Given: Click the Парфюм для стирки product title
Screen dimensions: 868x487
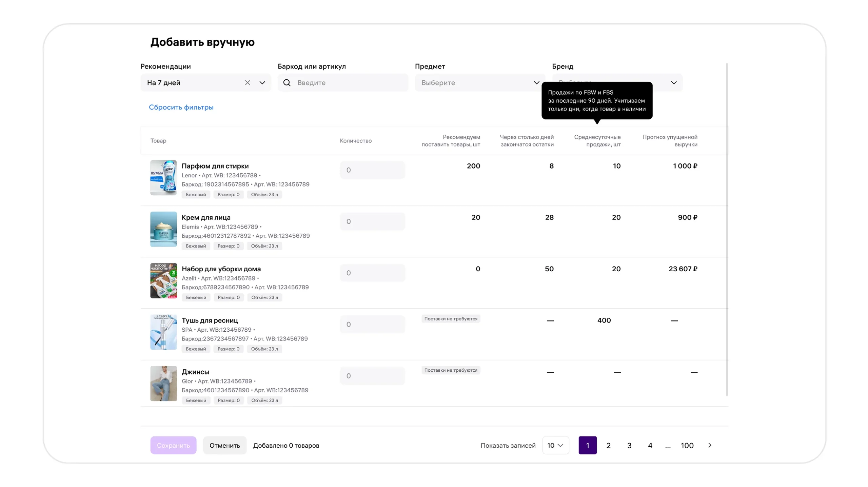Looking at the screenshot, I should click(215, 166).
